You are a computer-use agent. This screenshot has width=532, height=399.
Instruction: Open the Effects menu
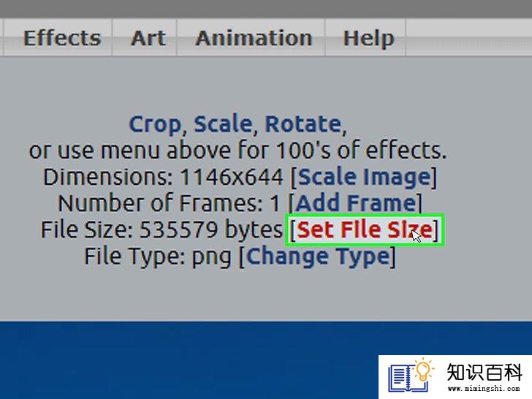point(62,38)
